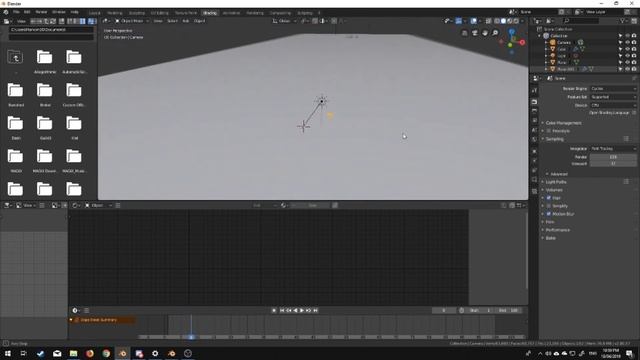Open the Windows Start menu
The height and width of the screenshot is (360, 640).
pos(7,353)
